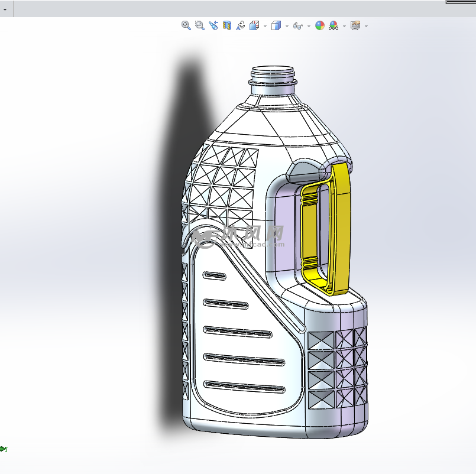Open the Apply Scene menu

[x=343, y=26]
